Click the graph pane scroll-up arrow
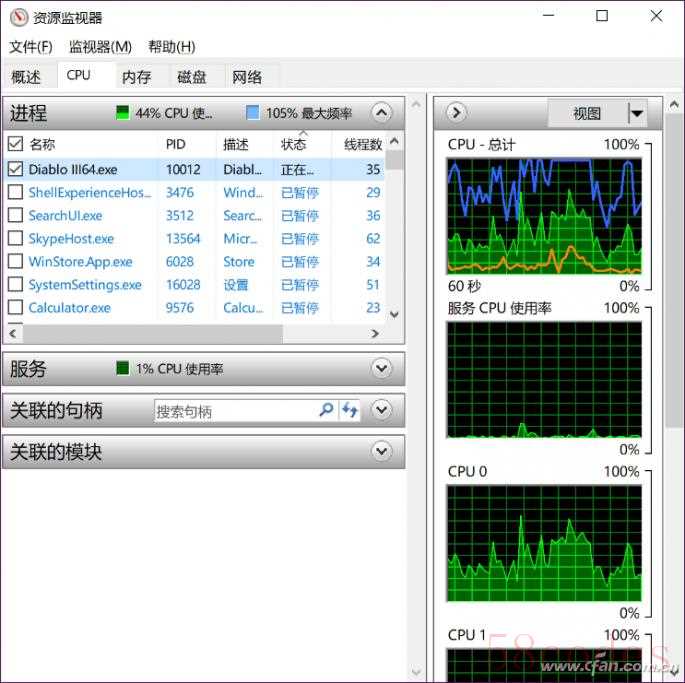 pyautogui.click(x=674, y=104)
